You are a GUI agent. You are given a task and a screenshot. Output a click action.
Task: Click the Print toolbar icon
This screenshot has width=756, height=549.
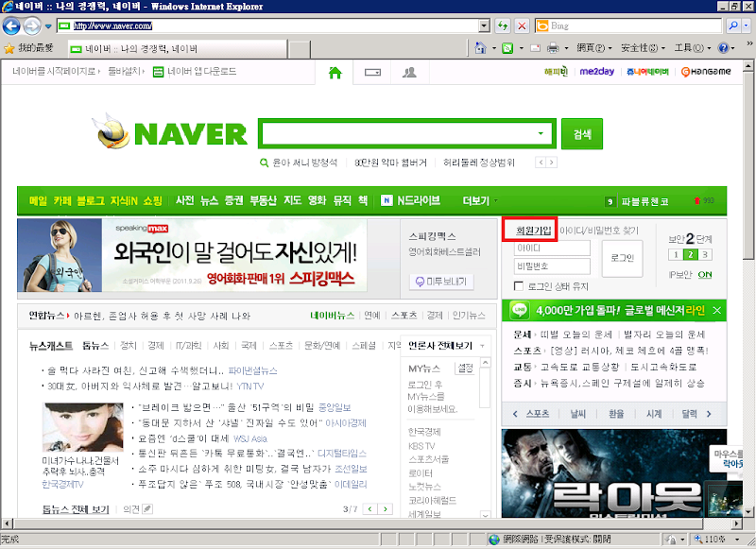tap(553, 48)
